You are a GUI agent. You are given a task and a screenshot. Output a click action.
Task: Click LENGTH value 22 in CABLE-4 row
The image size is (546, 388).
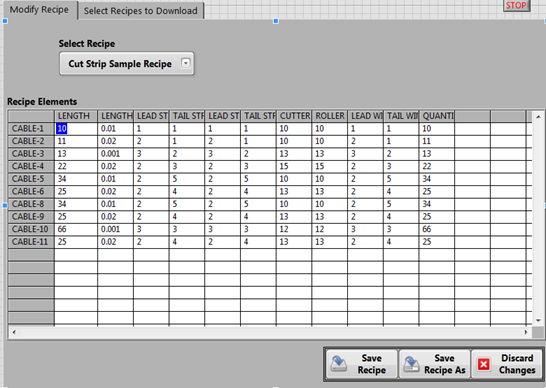pos(76,166)
